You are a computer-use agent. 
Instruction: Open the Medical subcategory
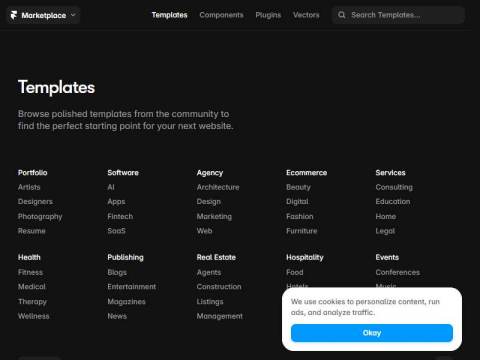coord(32,287)
